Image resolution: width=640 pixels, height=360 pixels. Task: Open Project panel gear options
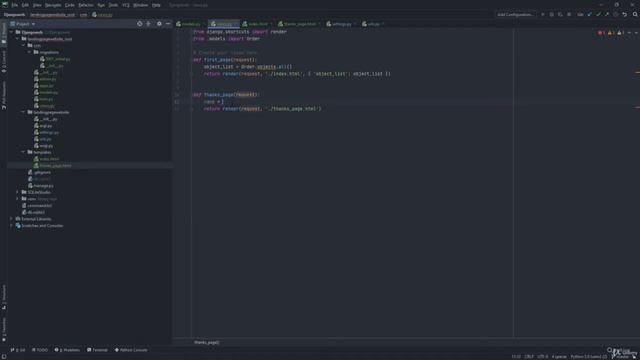pyautogui.click(x=159, y=24)
